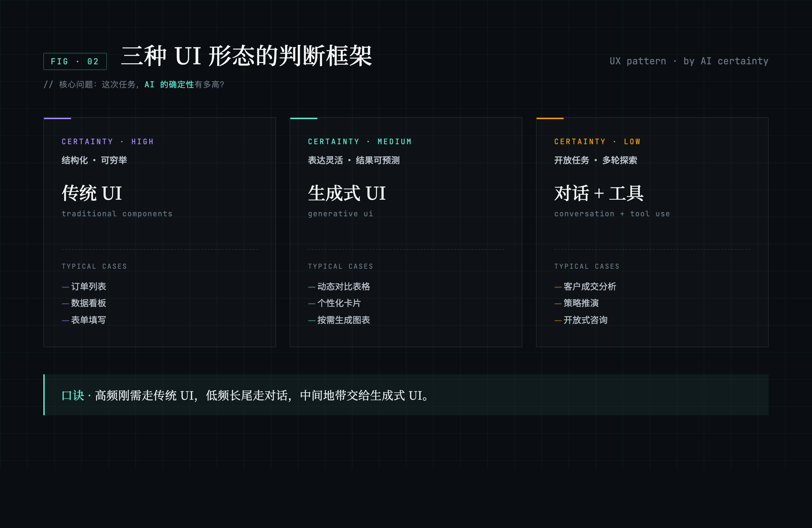This screenshot has width=812, height=528.
Task: Select the 按需生成图表 list item
Action: (x=343, y=320)
